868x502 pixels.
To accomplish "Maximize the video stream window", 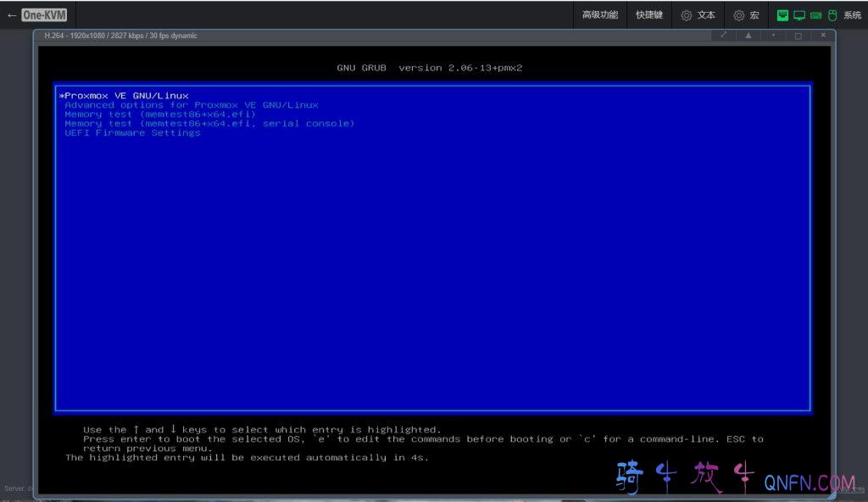I will [798, 36].
